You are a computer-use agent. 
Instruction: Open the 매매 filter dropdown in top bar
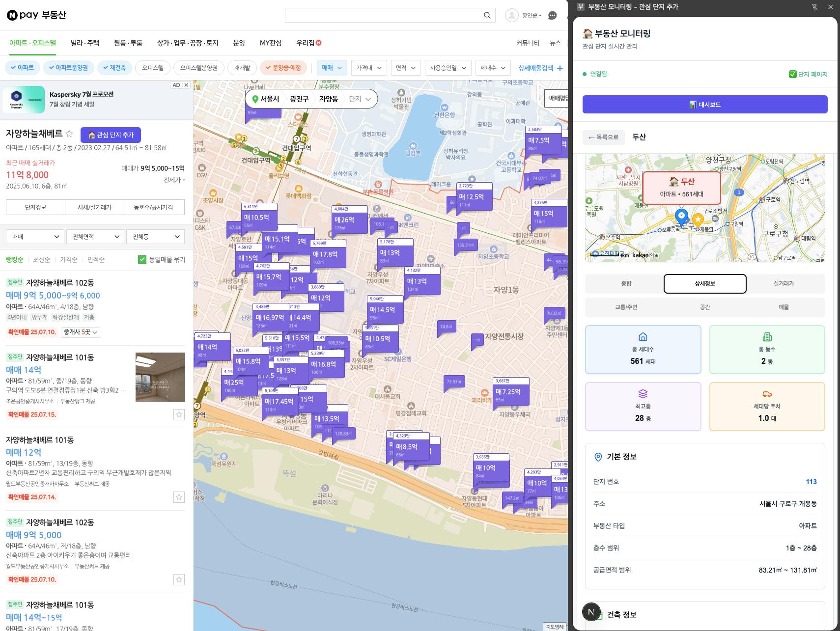[x=332, y=68]
